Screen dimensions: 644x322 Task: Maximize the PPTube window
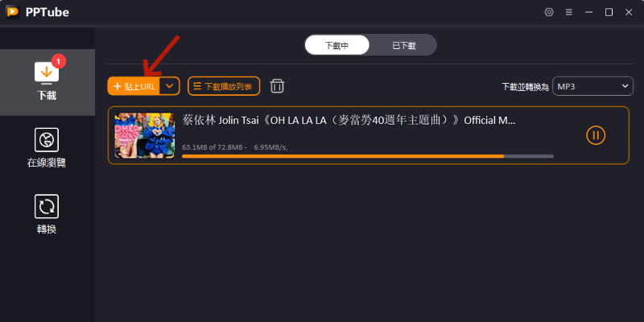(x=609, y=12)
